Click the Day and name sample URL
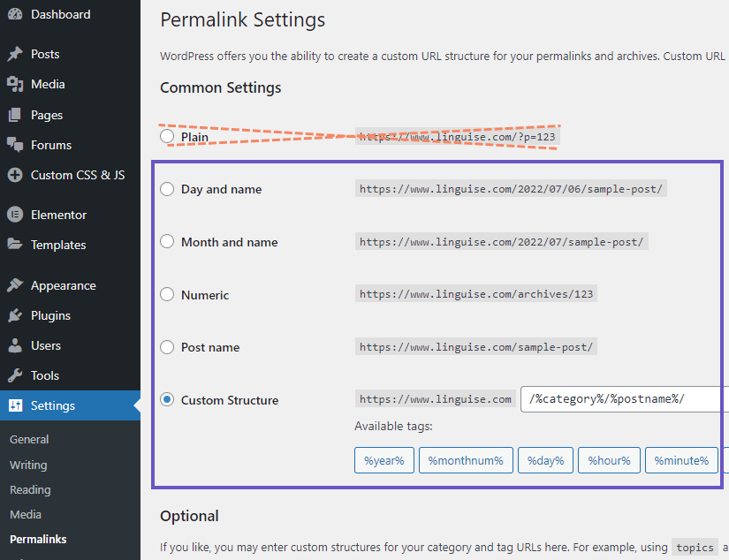This screenshot has height=560, width=729. click(x=511, y=189)
